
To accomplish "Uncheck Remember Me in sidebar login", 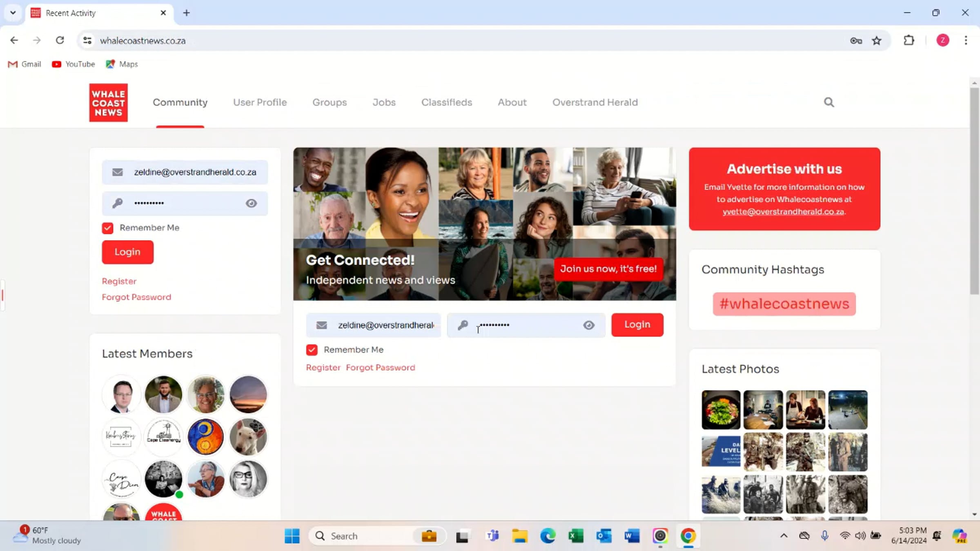I will [x=107, y=228].
